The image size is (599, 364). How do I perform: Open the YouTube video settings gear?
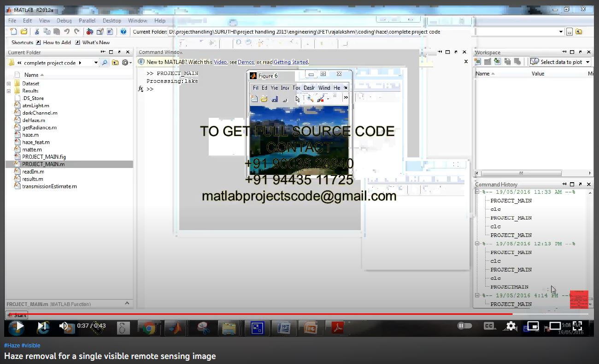pyautogui.click(x=511, y=326)
